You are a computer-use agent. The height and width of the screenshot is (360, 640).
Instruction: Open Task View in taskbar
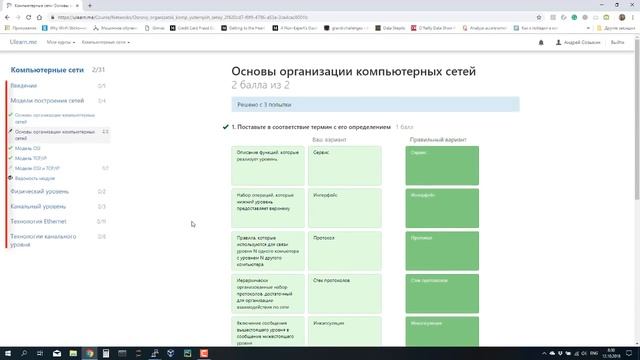[40, 353]
